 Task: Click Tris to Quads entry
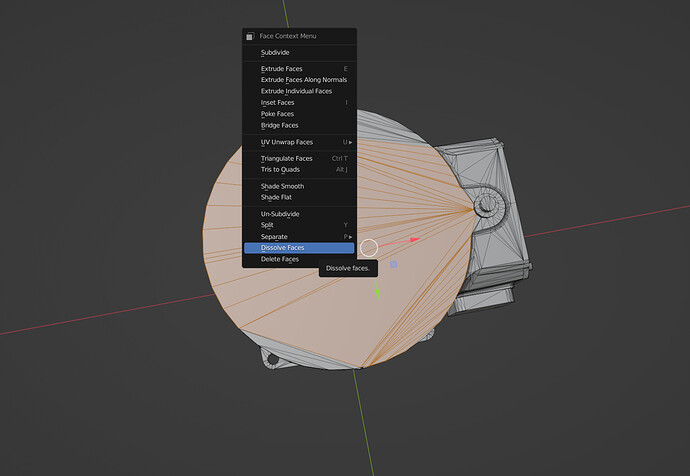[x=299, y=169]
